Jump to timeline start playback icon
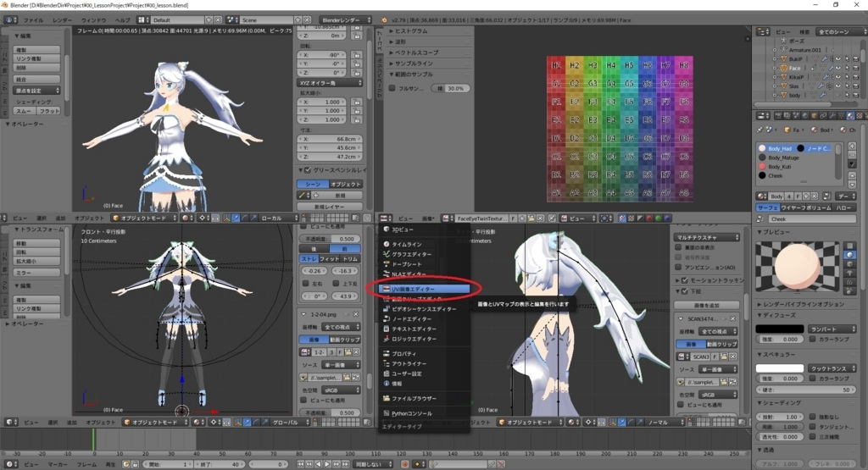Viewport: 868px width, 470px height. coord(301,464)
